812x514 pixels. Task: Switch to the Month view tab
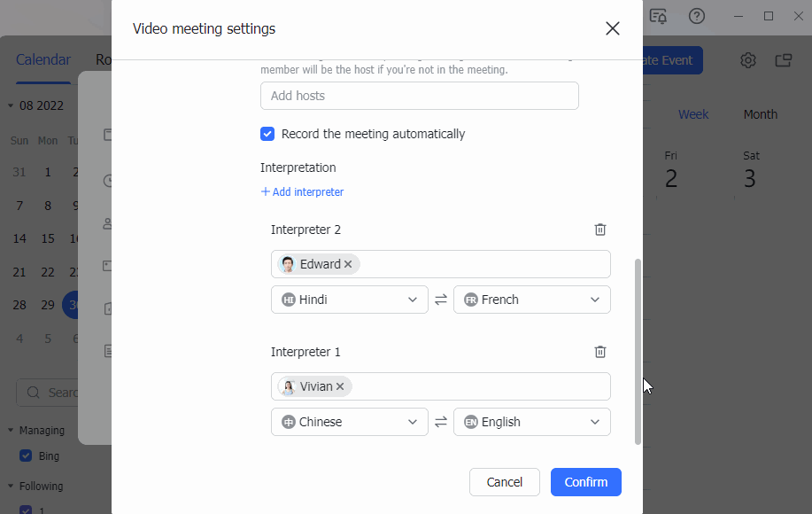(760, 114)
